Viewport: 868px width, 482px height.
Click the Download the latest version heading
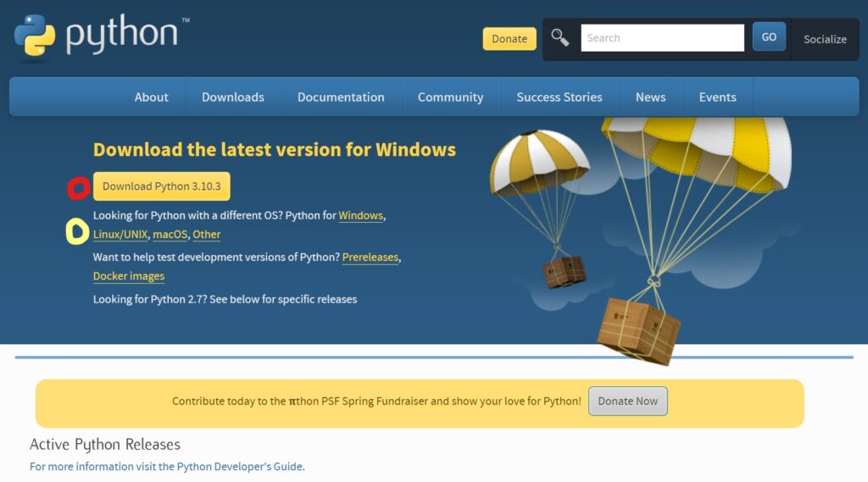(x=275, y=149)
